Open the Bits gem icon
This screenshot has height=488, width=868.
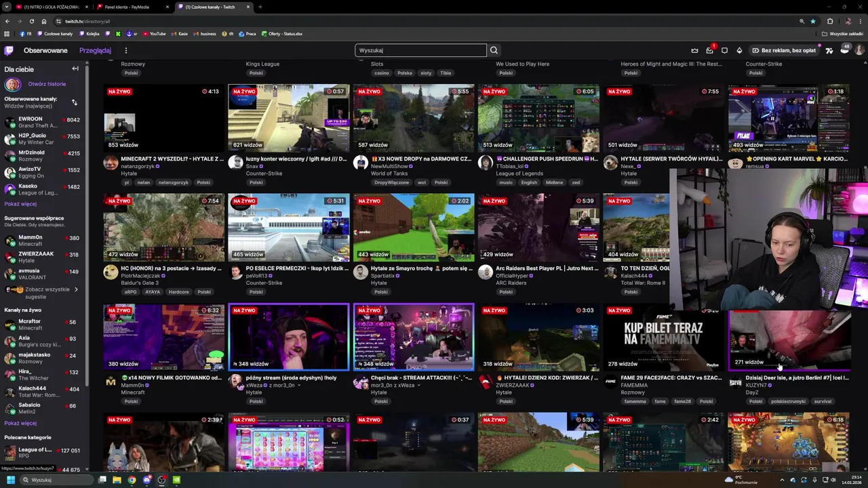point(739,50)
